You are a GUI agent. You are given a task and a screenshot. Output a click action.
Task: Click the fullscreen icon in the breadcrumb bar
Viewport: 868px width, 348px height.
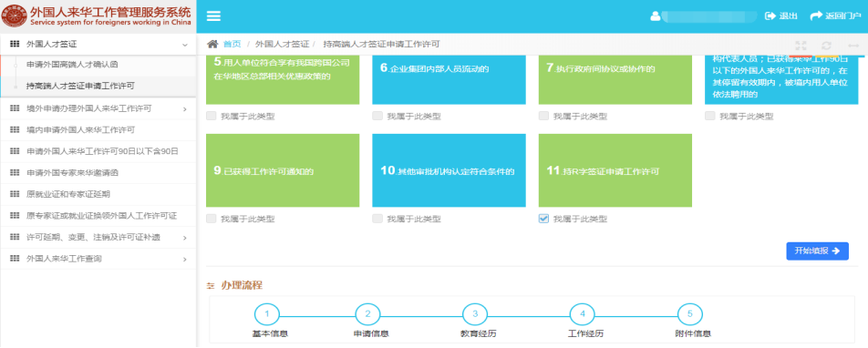pyautogui.click(x=801, y=46)
